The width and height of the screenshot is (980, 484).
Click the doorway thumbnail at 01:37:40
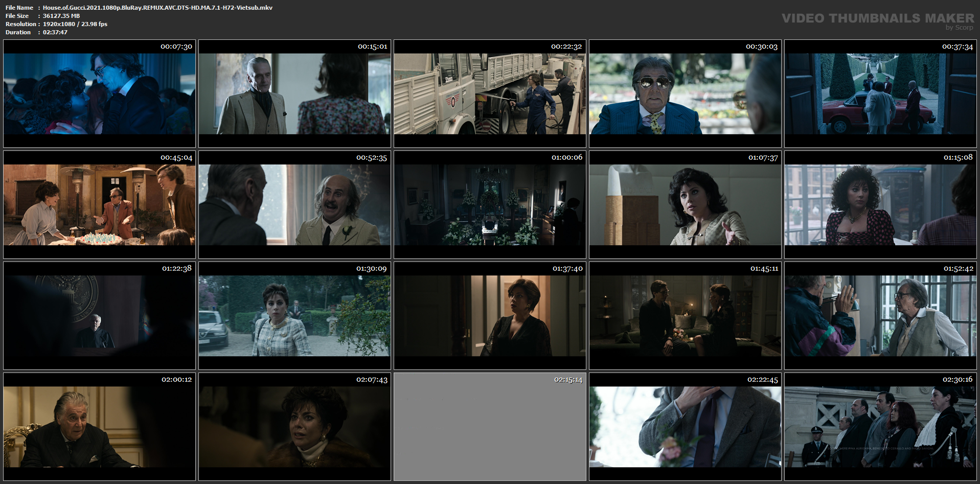[x=490, y=316]
